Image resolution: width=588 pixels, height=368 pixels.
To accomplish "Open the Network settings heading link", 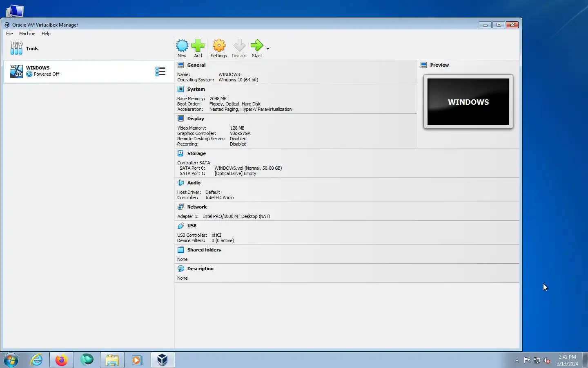I will coord(197,206).
